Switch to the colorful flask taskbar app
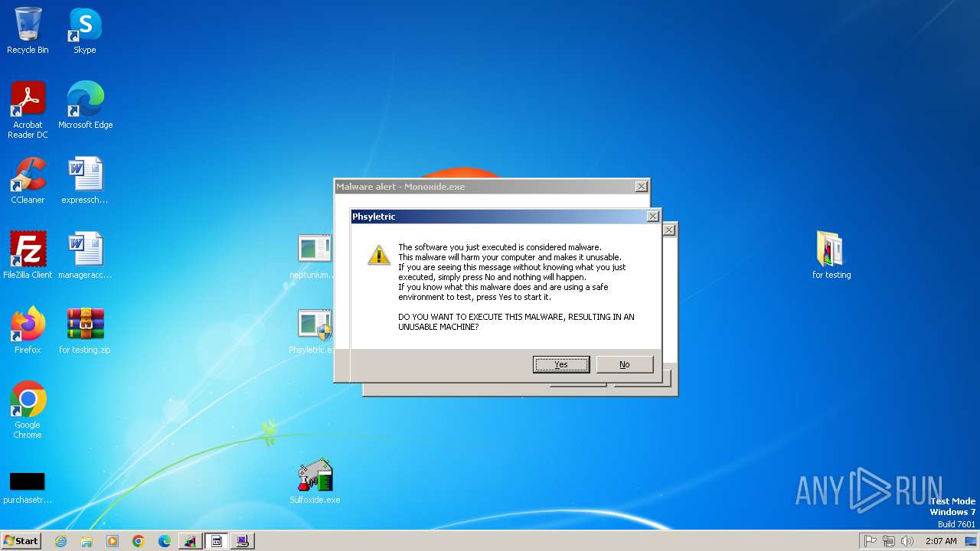 (x=191, y=541)
